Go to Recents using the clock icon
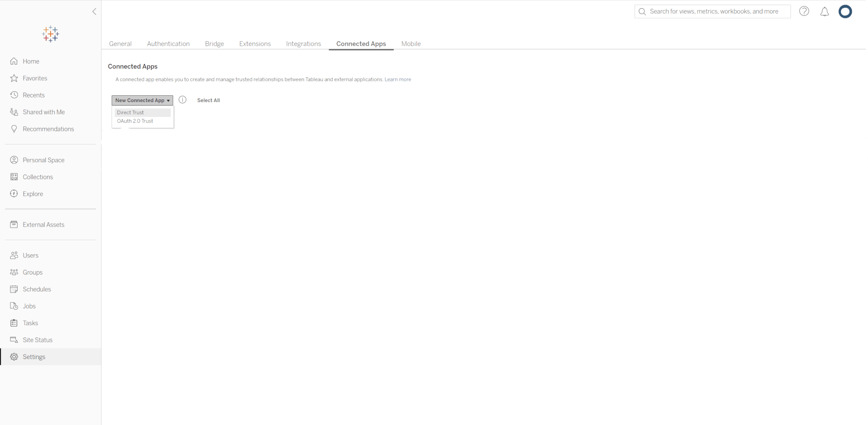The image size is (868, 425). [14, 95]
